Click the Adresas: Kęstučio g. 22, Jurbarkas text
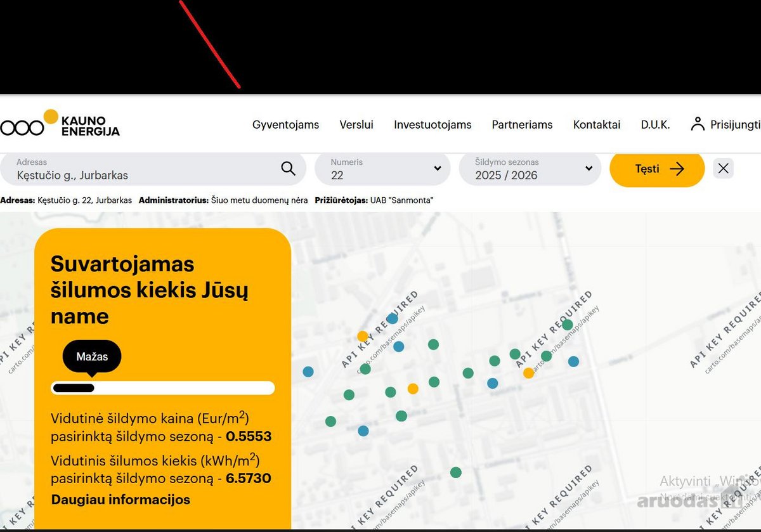Viewport: 761px width, 532px height. [66, 200]
